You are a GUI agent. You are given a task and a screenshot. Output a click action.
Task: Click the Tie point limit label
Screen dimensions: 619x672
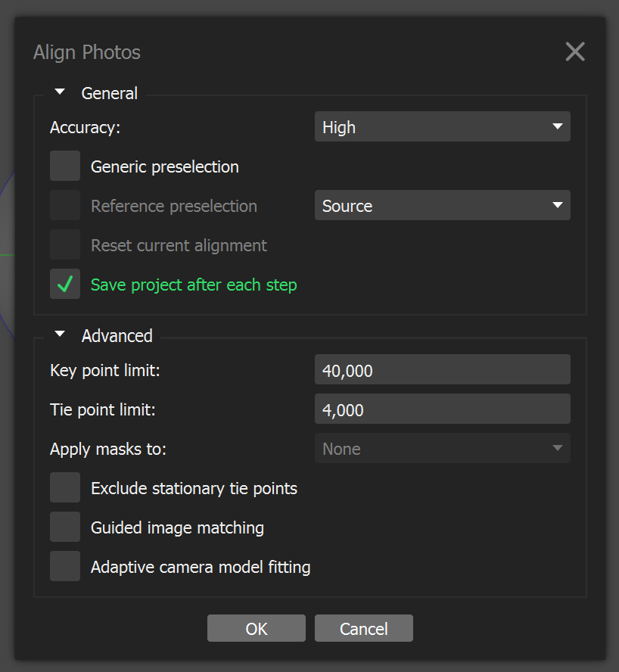(103, 409)
